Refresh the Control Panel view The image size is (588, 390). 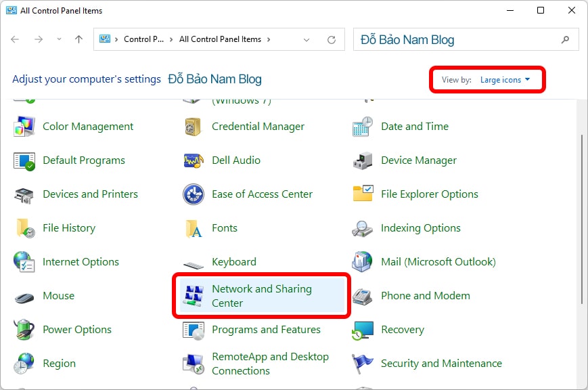click(332, 39)
